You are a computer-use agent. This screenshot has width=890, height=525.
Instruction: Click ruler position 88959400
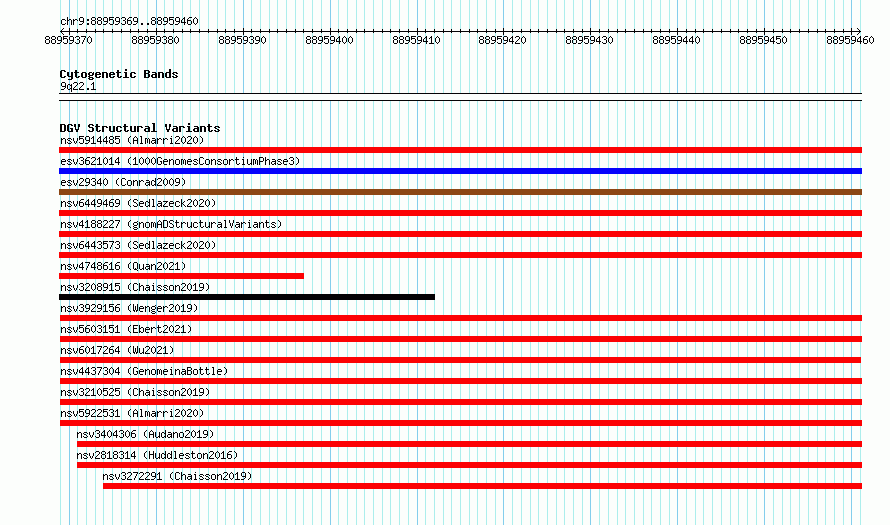pyautogui.click(x=329, y=40)
